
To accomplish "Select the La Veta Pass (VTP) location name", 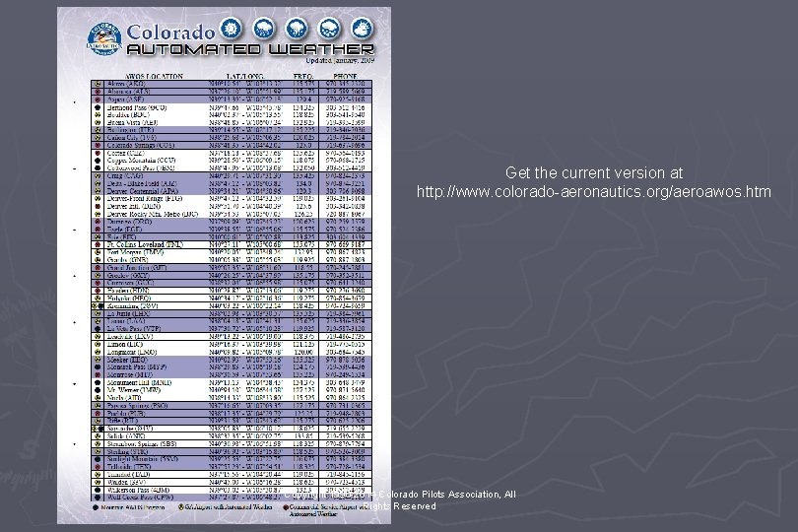I will (x=134, y=329).
